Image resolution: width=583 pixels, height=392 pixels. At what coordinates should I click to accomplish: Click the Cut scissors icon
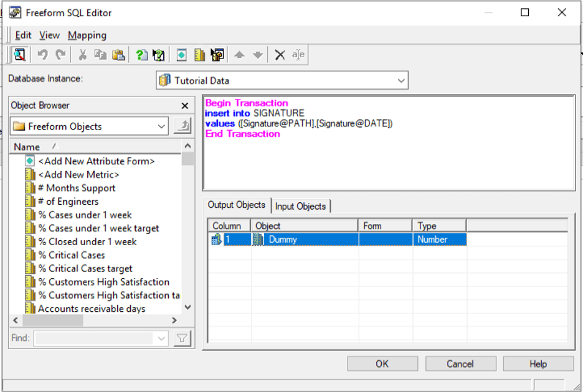coord(82,55)
